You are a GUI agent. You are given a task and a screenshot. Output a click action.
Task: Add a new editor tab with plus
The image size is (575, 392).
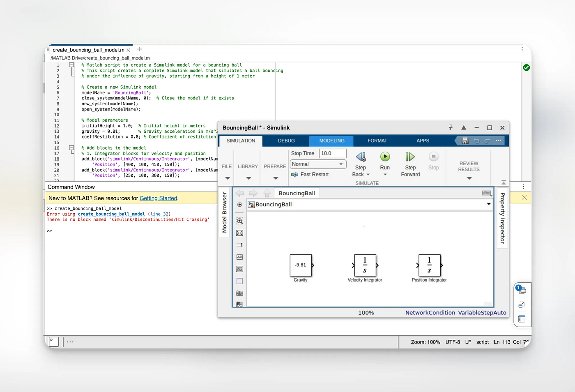pyautogui.click(x=139, y=49)
